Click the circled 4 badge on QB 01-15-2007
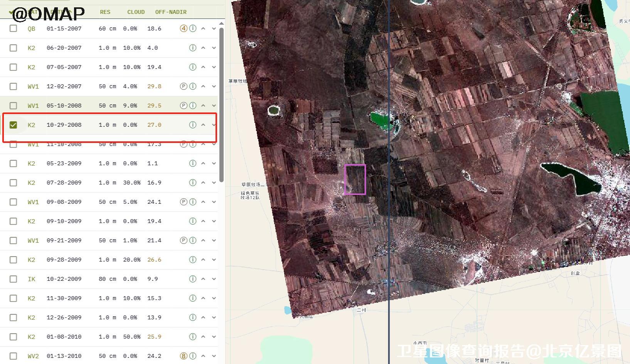The image size is (630, 364). pyautogui.click(x=184, y=29)
